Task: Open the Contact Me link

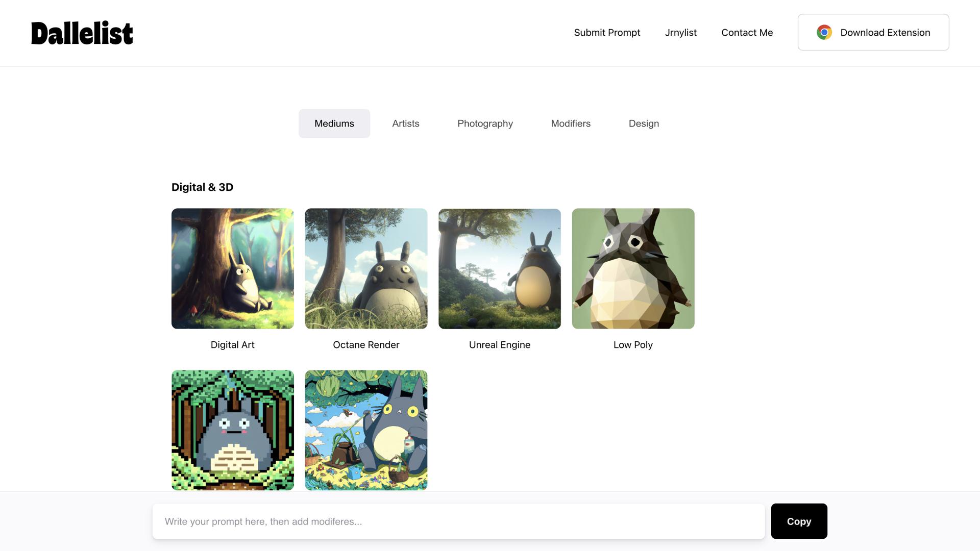Action: pos(747,33)
